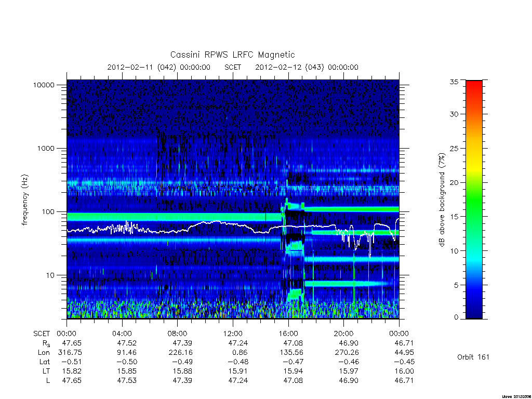Click the 'LT' row label
Viewport: 532px width, 399px height.
point(46,371)
